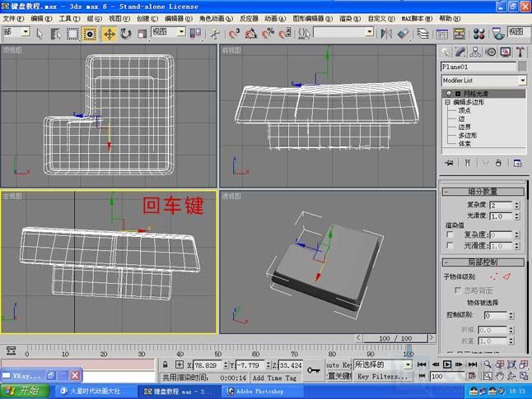The height and width of the screenshot is (399, 532).
Task: Collapse the 编辑多边形 modifier tree
Action: [x=447, y=102]
